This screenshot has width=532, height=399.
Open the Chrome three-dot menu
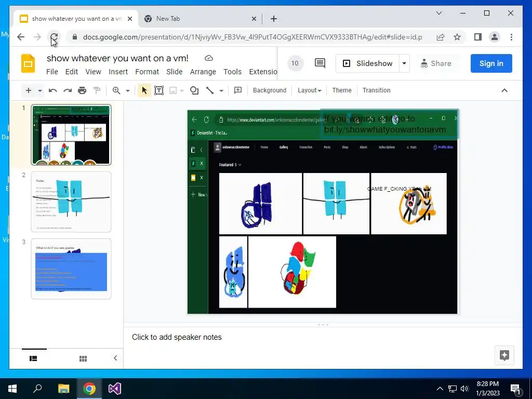coord(511,37)
